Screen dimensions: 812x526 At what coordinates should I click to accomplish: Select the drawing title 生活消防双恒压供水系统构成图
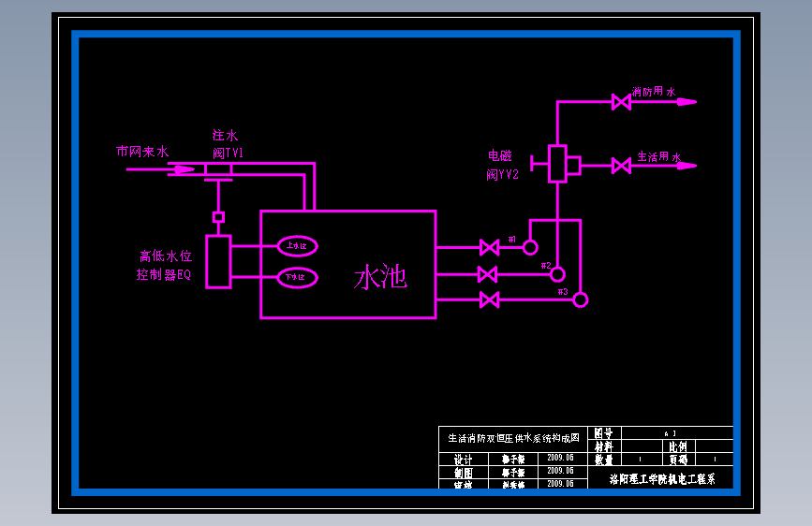click(x=513, y=439)
